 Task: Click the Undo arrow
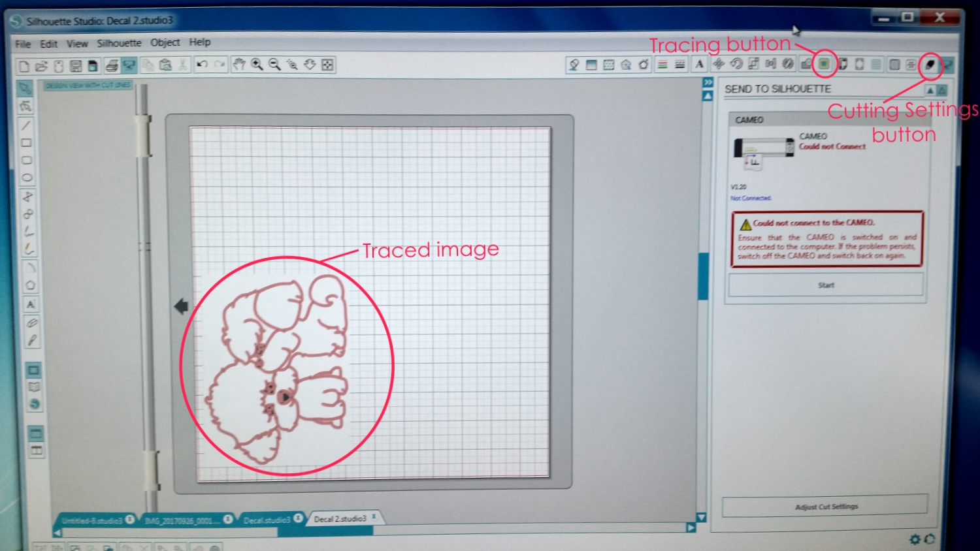[x=203, y=64]
